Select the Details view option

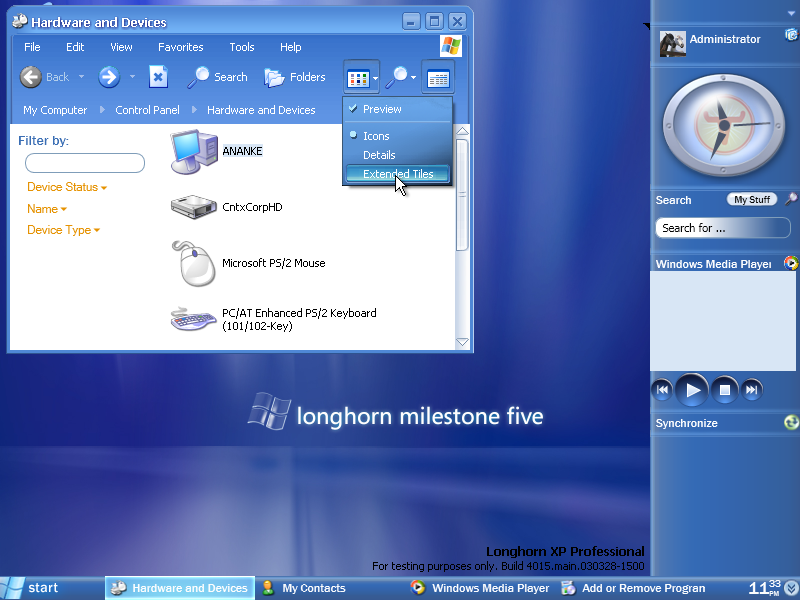coord(397,155)
